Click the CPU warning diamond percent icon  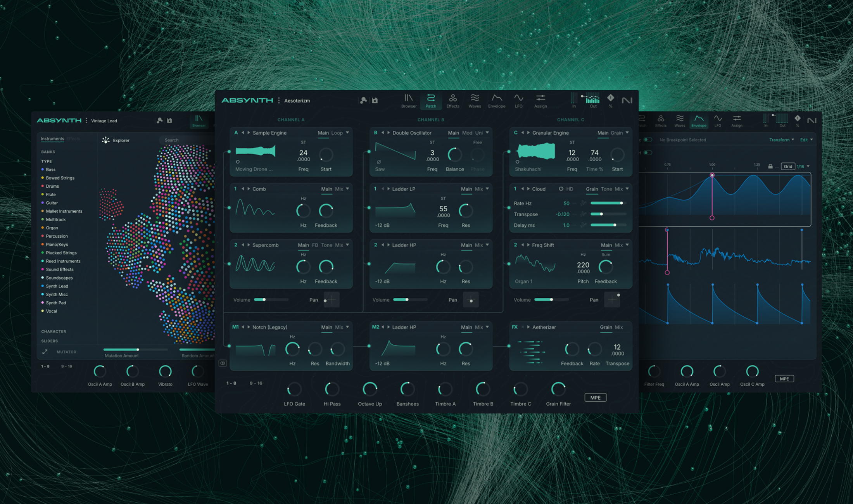[611, 99]
